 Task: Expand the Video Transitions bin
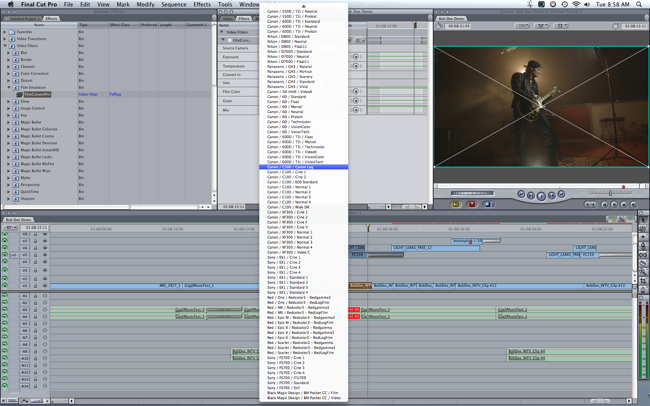coord(5,39)
